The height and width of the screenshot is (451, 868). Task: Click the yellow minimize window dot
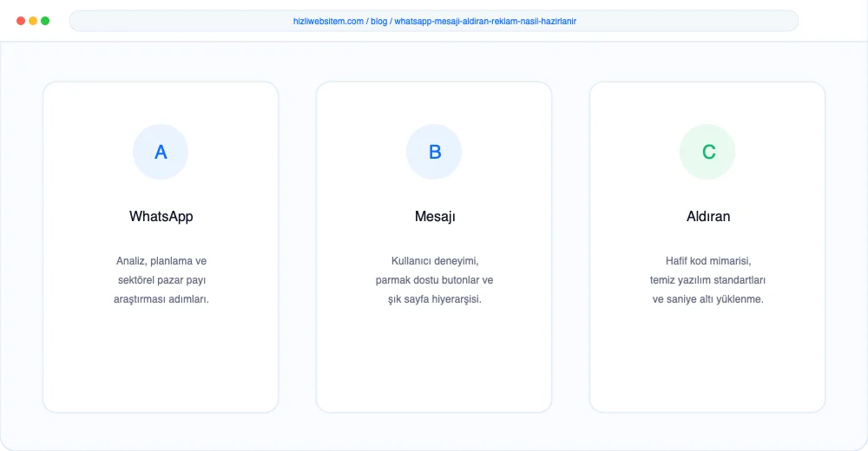[33, 21]
